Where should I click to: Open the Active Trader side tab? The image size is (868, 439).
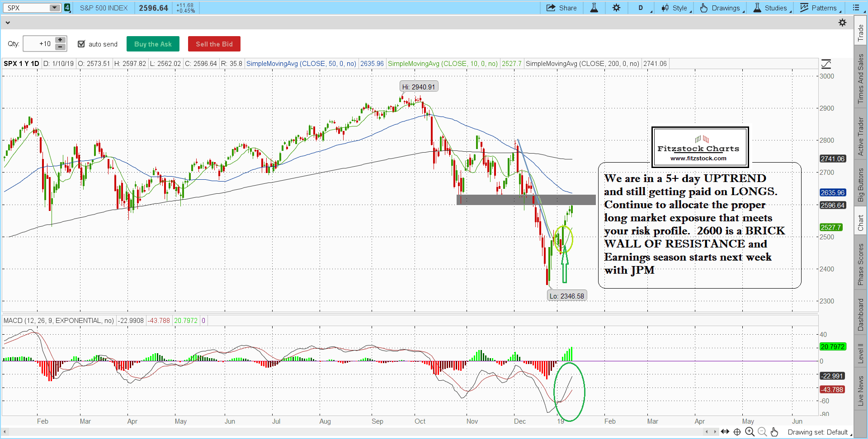tap(860, 136)
